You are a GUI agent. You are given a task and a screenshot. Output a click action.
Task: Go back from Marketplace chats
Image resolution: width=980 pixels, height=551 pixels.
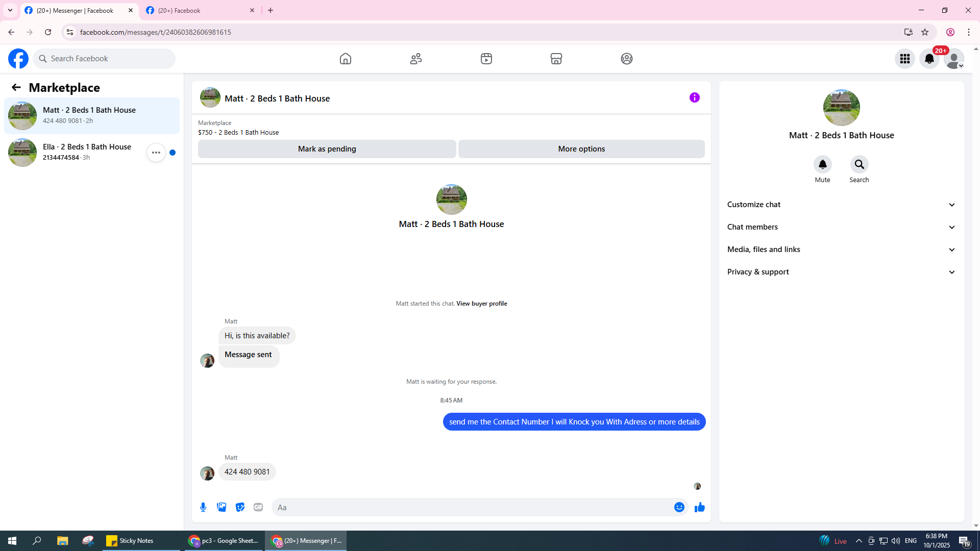pos(16,88)
